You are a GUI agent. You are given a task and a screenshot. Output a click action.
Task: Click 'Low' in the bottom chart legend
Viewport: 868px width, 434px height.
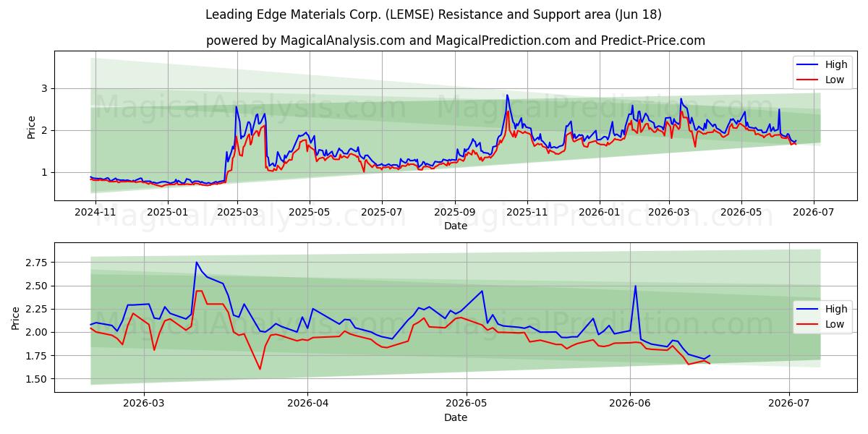[x=835, y=324]
